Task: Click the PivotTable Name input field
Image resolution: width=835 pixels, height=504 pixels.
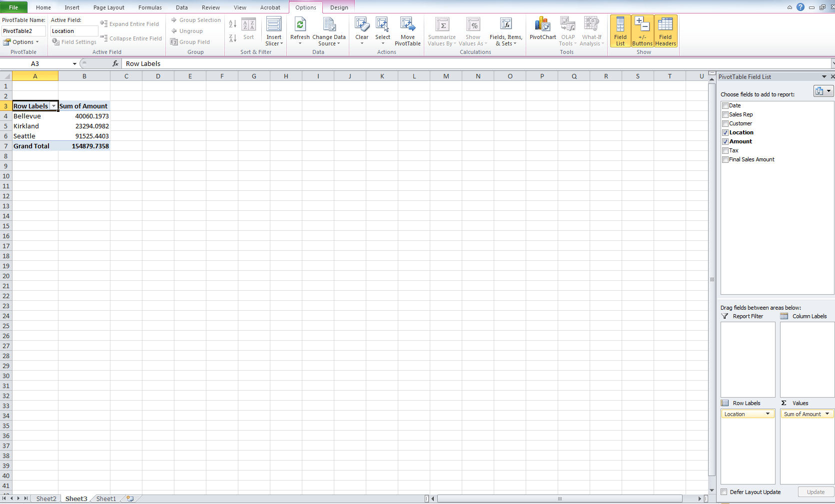Action: point(23,31)
